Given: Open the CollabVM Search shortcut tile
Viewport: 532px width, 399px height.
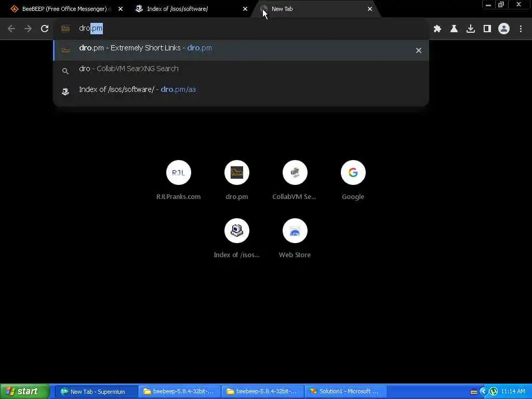Looking at the screenshot, I should (x=295, y=180).
